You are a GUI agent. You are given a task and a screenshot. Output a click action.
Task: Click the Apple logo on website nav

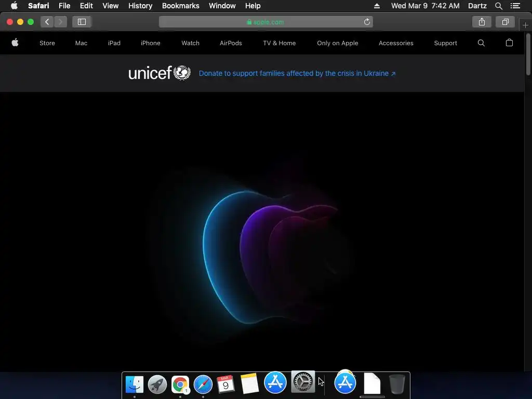15,43
